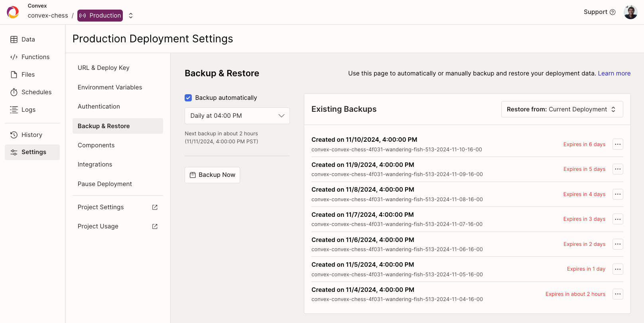Navigate to the Functions page
This screenshot has height=323, width=644.
point(32,57)
